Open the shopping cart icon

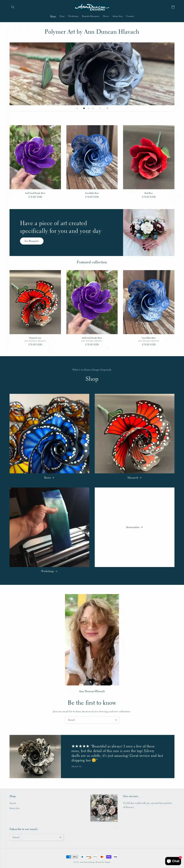tap(173, 7)
